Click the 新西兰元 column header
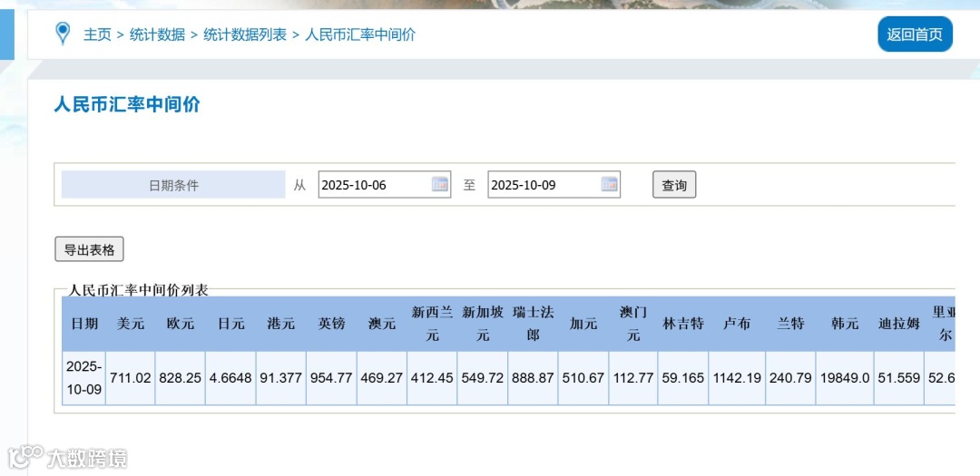The image size is (980, 476). click(432, 324)
